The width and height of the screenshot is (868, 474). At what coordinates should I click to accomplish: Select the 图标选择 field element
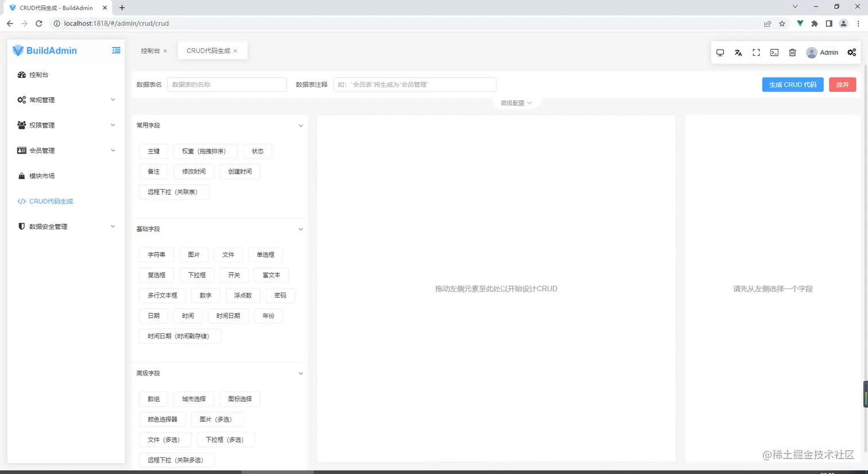(240, 399)
